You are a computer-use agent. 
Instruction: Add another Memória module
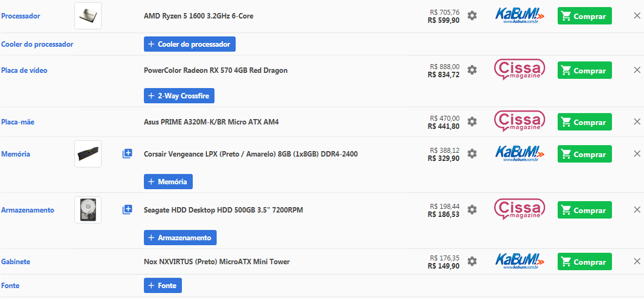pos(168,182)
